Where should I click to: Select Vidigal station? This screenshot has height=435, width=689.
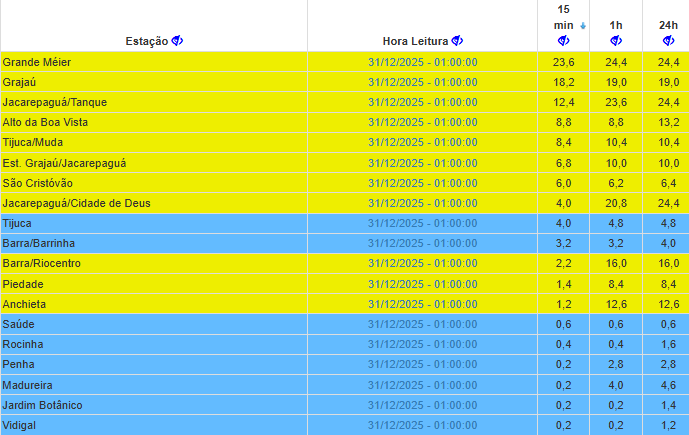(19, 425)
